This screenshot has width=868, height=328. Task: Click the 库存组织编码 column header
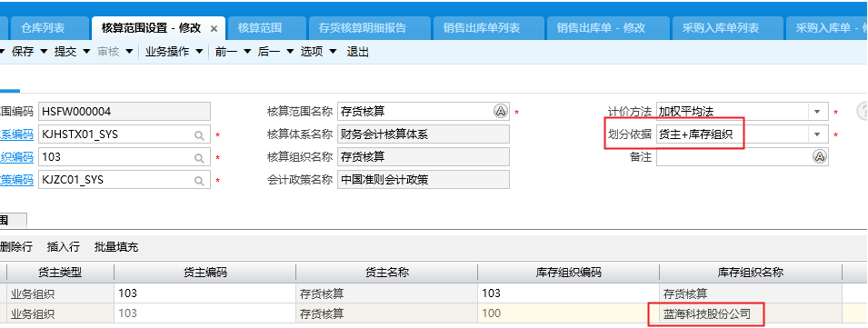click(568, 273)
